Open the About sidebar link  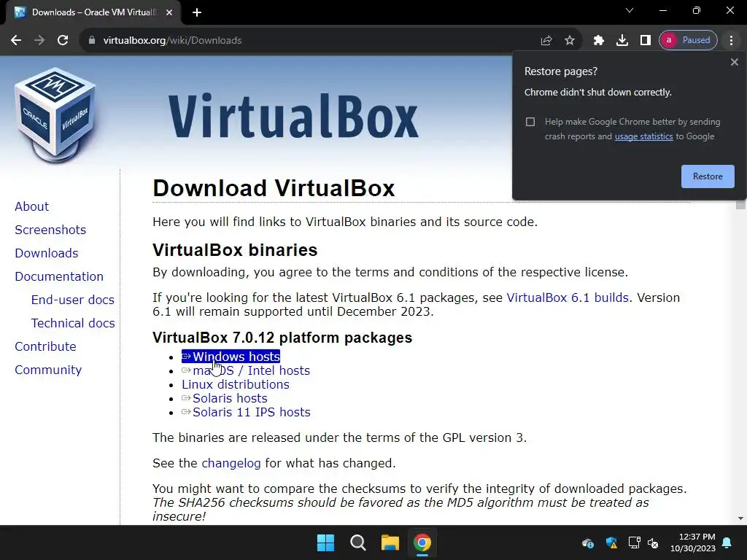32,206
